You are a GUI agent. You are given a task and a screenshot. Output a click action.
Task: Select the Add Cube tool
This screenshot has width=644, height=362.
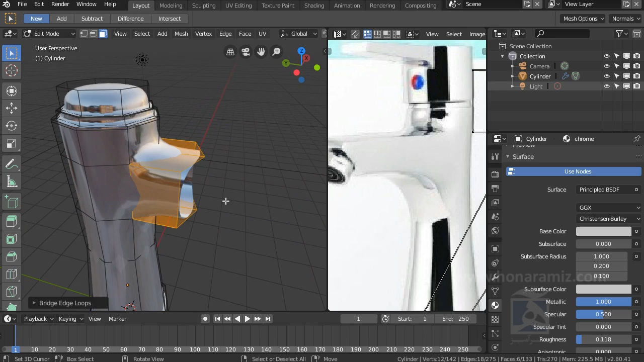[x=11, y=202]
